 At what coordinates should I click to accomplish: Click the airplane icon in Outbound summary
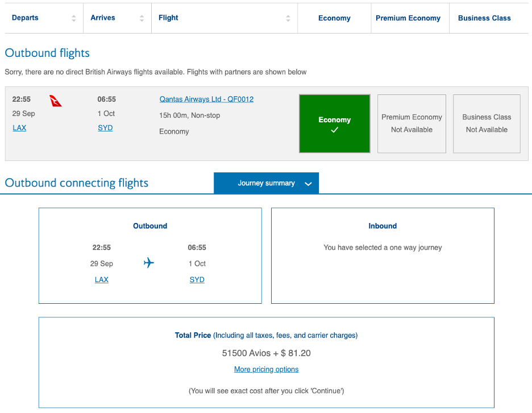pyautogui.click(x=148, y=263)
